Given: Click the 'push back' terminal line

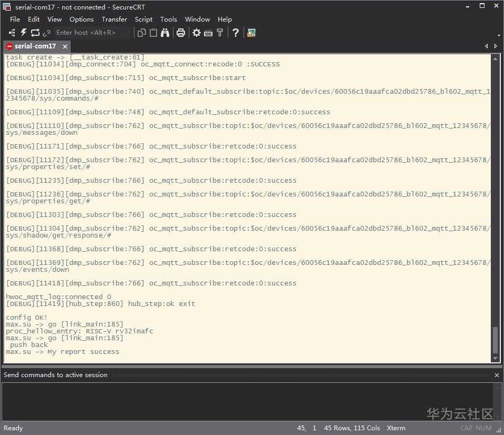Looking at the screenshot, I should 28,345.
